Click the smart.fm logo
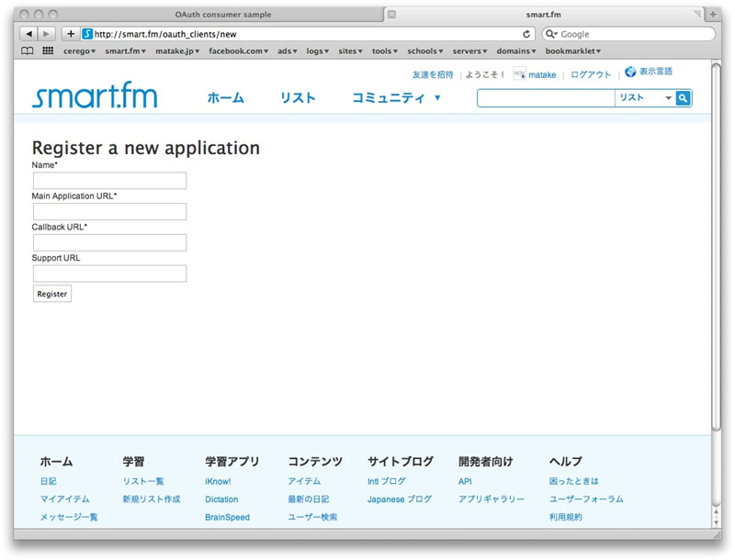The image size is (735, 560). click(x=95, y=95)
